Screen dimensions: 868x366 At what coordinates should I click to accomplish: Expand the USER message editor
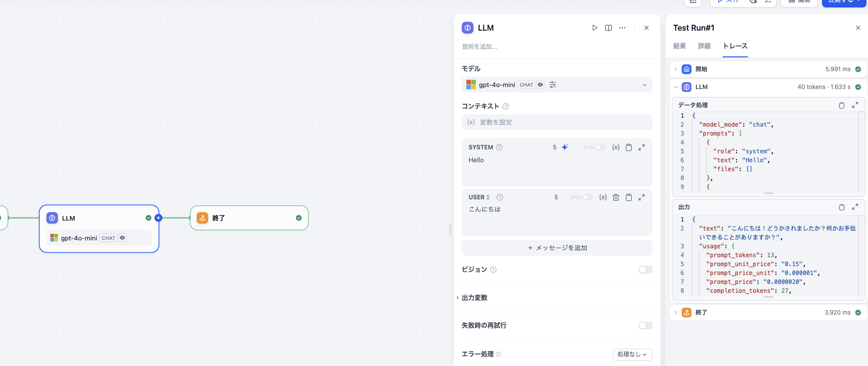642,197
